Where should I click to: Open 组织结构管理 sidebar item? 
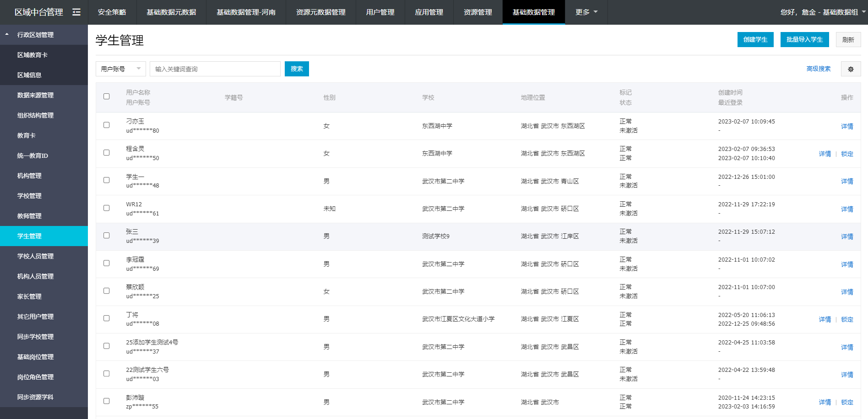[44, 115]
